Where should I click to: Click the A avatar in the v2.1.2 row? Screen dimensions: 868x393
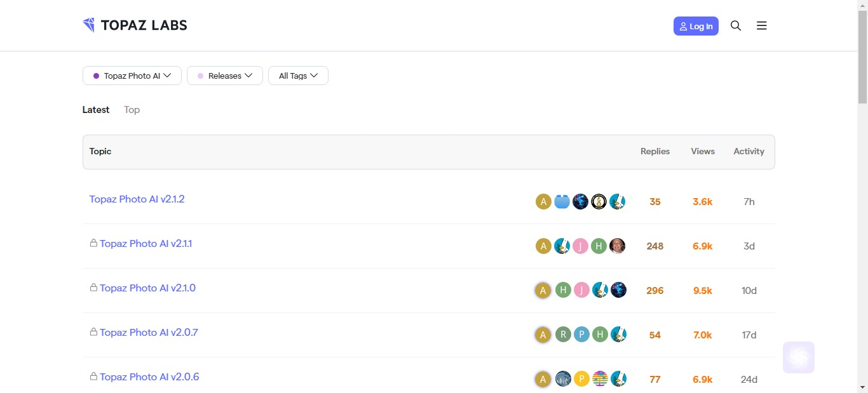point(543,202)
